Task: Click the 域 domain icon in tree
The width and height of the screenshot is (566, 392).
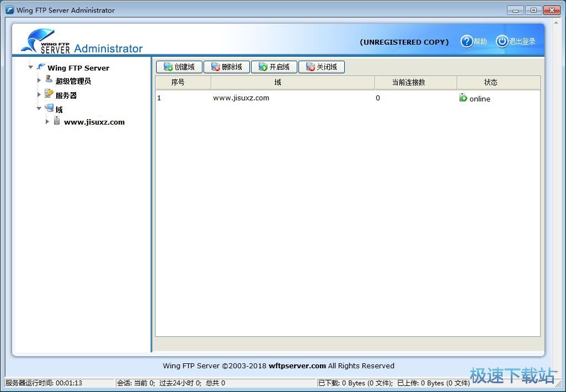Action: click(49, 108)
